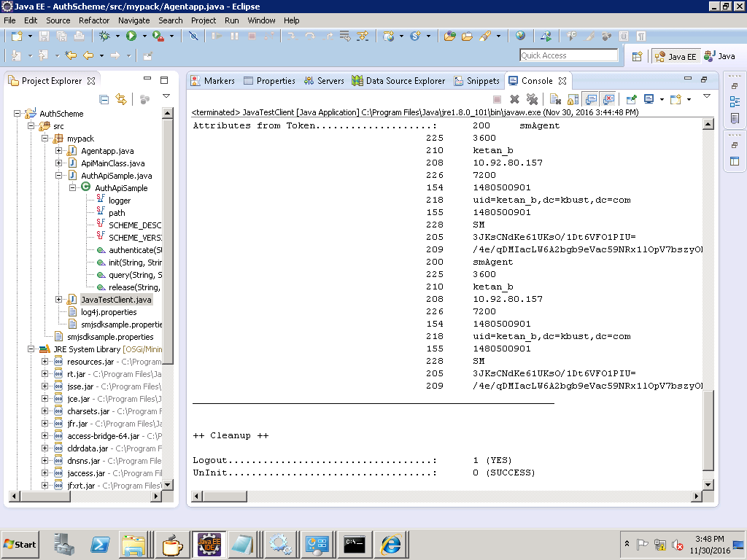Click the Debug bug icon
Screen dimensions: 747x560
[x=105, y=36]
